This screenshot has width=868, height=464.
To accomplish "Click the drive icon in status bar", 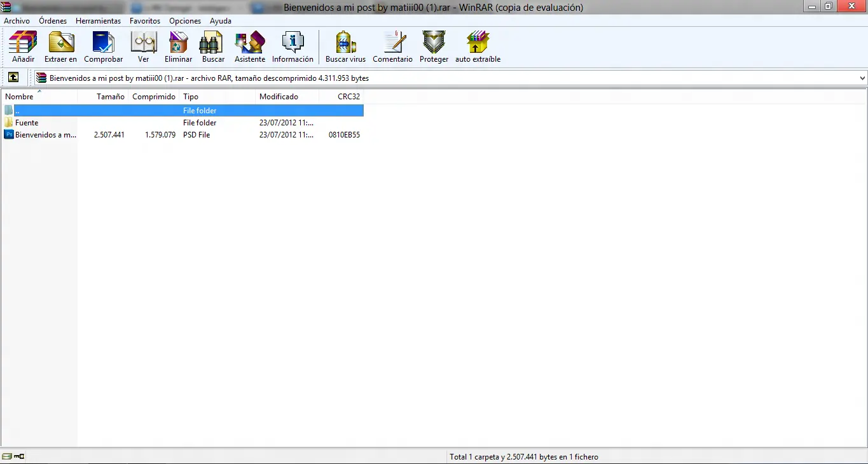I will tap(6, 456).
